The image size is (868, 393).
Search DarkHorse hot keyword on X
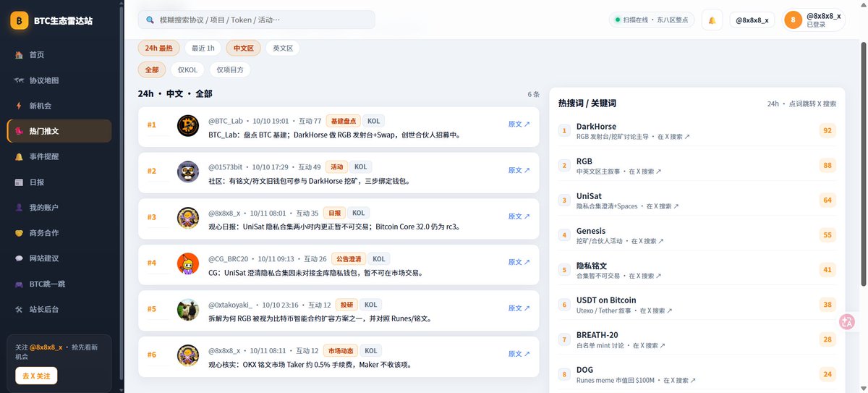pyautogui.click(x=697, y=130)
